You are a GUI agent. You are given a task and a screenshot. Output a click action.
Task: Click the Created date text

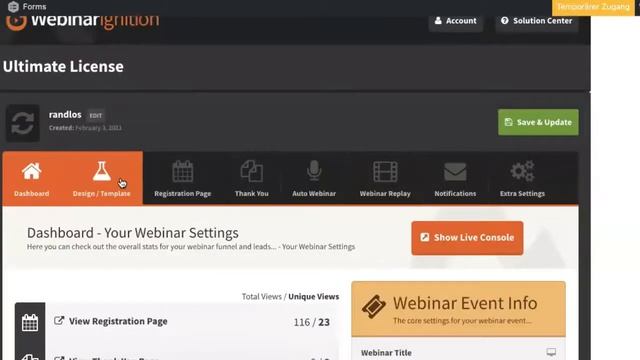point(85,128)
